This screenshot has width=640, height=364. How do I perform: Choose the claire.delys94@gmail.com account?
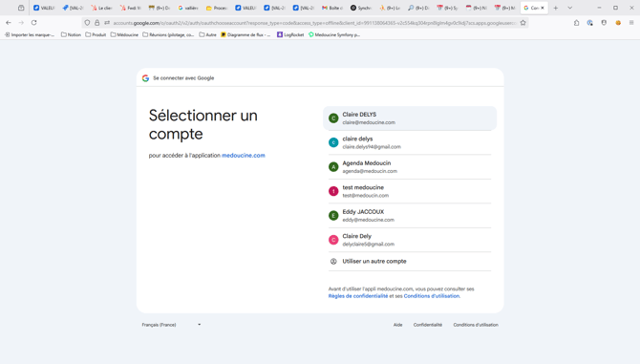click(x=410, y=142)
